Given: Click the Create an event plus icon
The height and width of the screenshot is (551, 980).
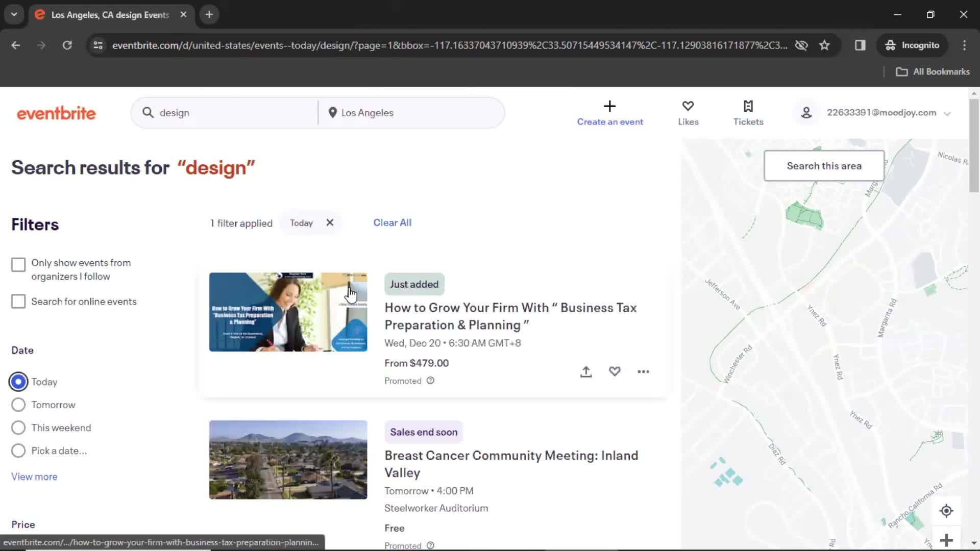Looking at the screenshot, I should [x=609, y=106].
